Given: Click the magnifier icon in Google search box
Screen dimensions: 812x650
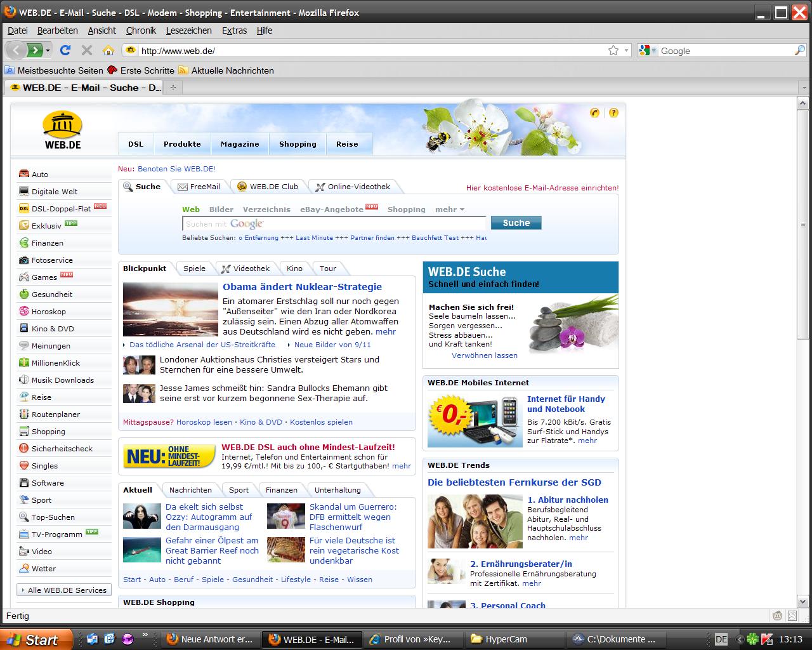Looking at the screenshot, I should pos(799,50).
